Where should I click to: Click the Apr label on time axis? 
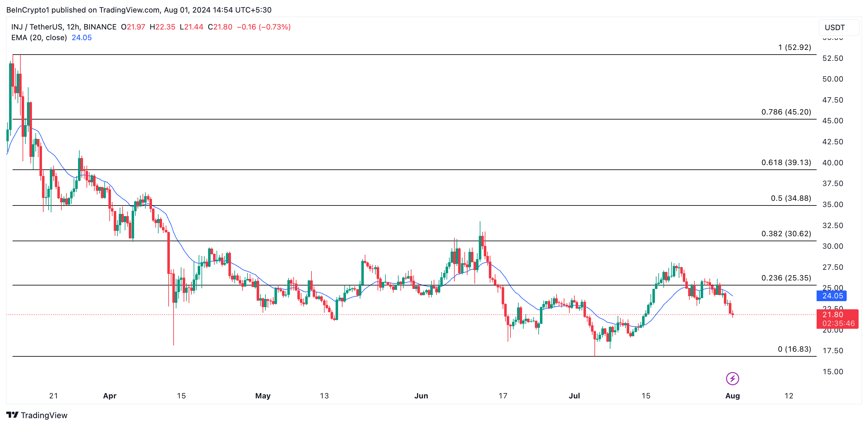point(109,396)
